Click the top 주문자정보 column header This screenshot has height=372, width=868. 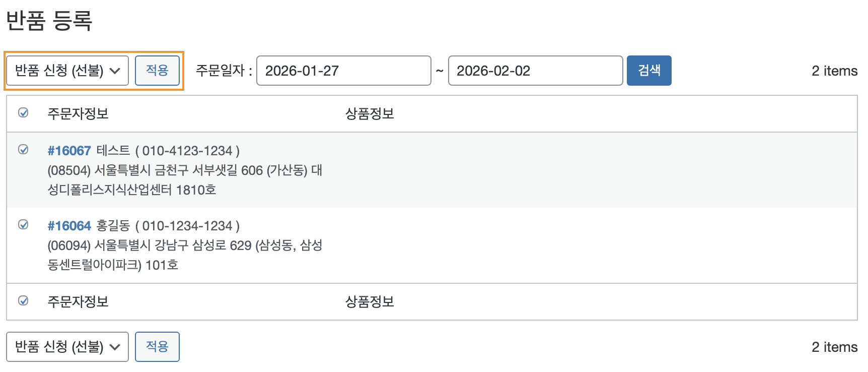tap(78, 114)
